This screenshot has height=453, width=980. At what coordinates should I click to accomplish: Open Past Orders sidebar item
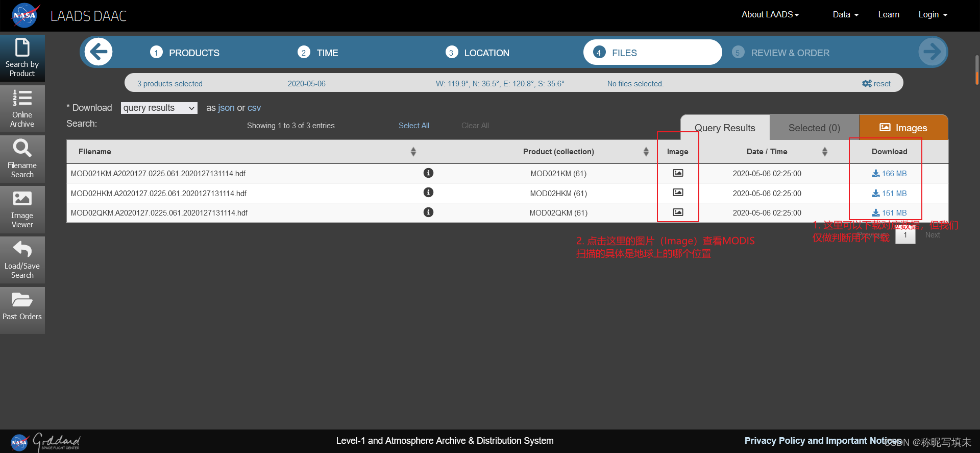[x=22, y=311]
